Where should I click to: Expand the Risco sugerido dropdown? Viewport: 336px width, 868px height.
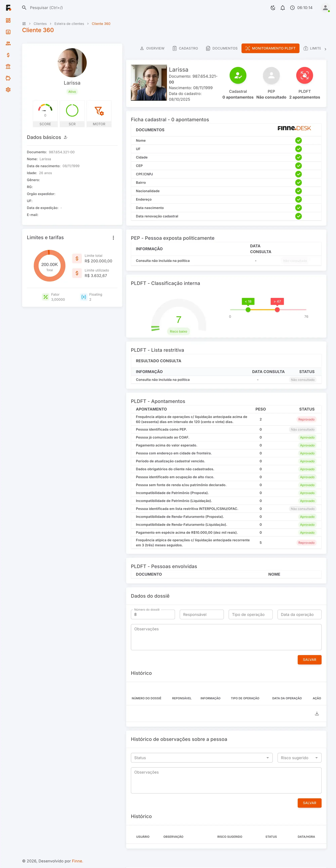coord(299,758)
